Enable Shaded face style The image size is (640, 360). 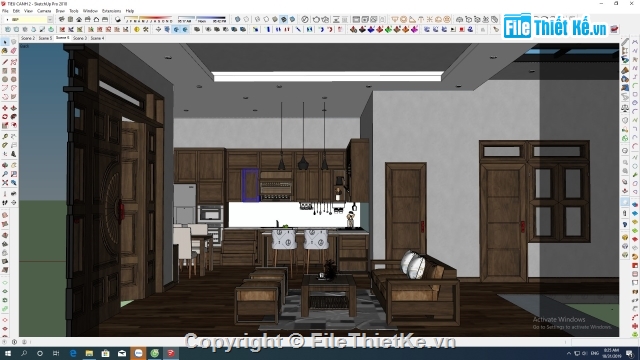pyautogui.click(x=275, y=19)
